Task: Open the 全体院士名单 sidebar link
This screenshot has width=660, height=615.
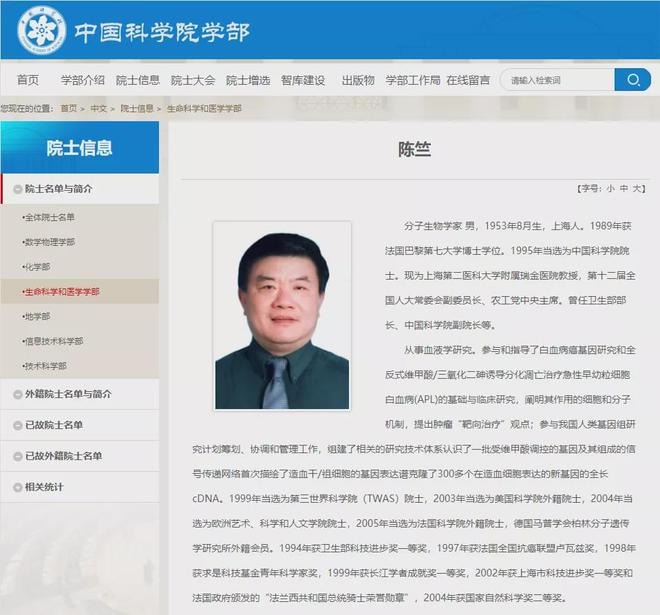Action: [48, 217]
